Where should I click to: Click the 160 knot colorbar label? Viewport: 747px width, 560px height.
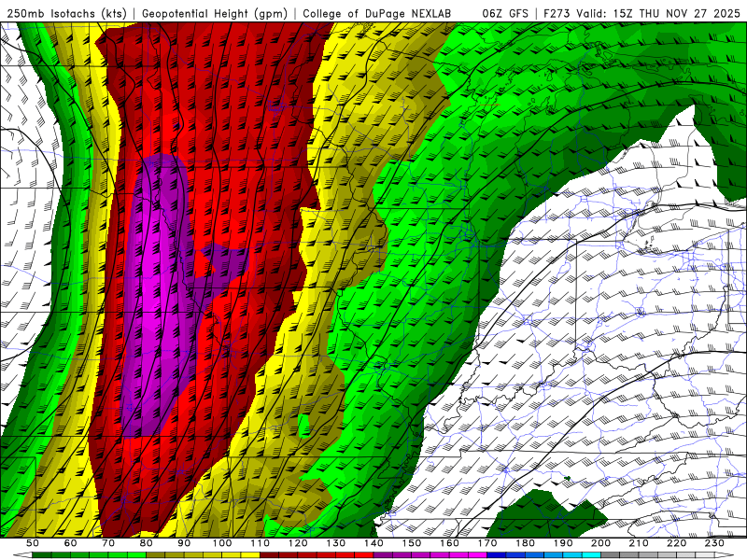[x=449, y=543]
